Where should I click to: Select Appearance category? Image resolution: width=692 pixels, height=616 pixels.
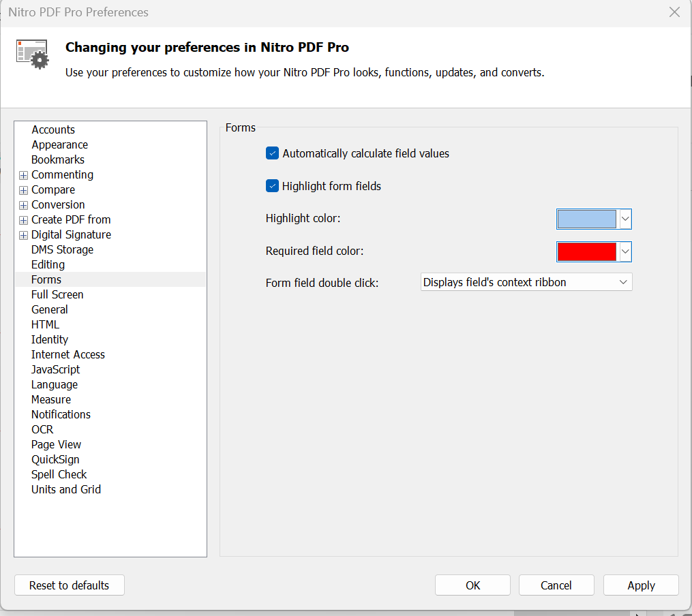[x=59, y=144]
